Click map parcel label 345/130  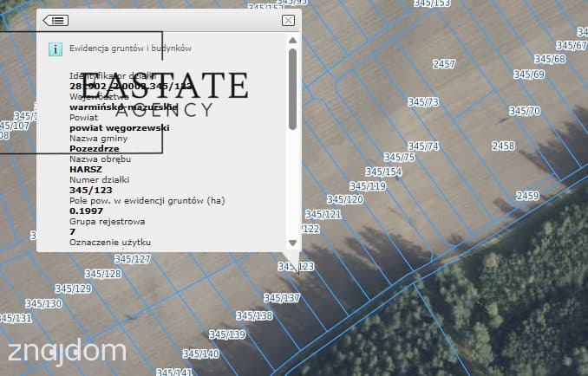point(43,303)
